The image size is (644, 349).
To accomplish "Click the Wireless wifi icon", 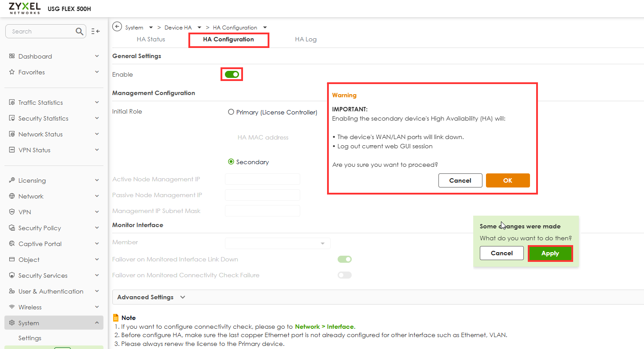I will pyautogui.click(x=12, y=307).
